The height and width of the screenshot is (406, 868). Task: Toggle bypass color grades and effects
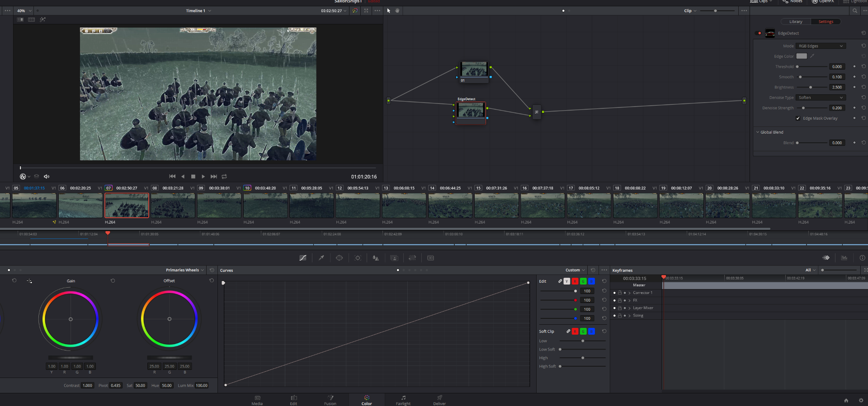tap(355, 11)
